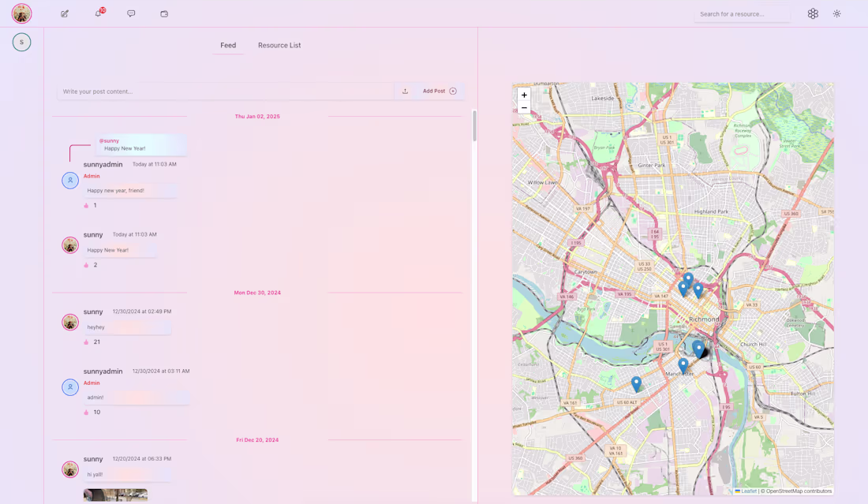The width and height of the screenshot is (868, 504).
Task: Click the 'admin!' message bubble
Action: tap(137, 398)
